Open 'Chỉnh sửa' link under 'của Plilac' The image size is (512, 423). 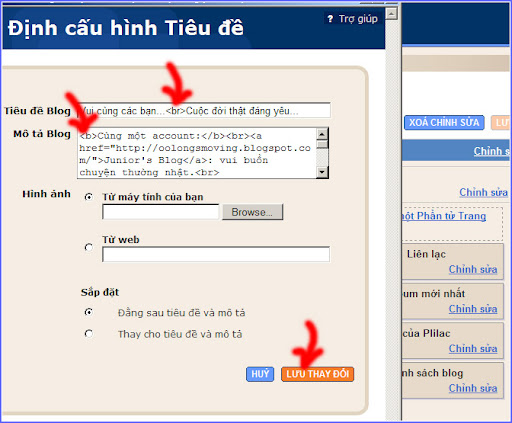tap(473, 349)
